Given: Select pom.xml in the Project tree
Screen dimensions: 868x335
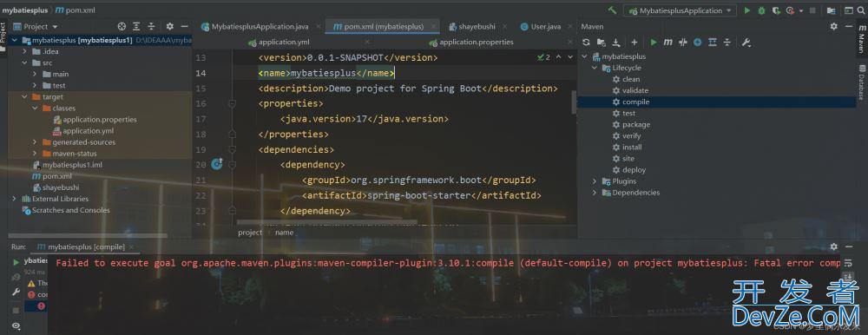Looking at the screenshot, I should 57,176.
